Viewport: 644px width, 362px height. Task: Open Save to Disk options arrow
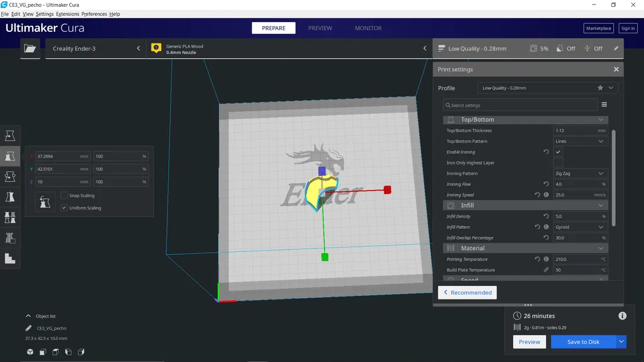[x=621, y=342]
